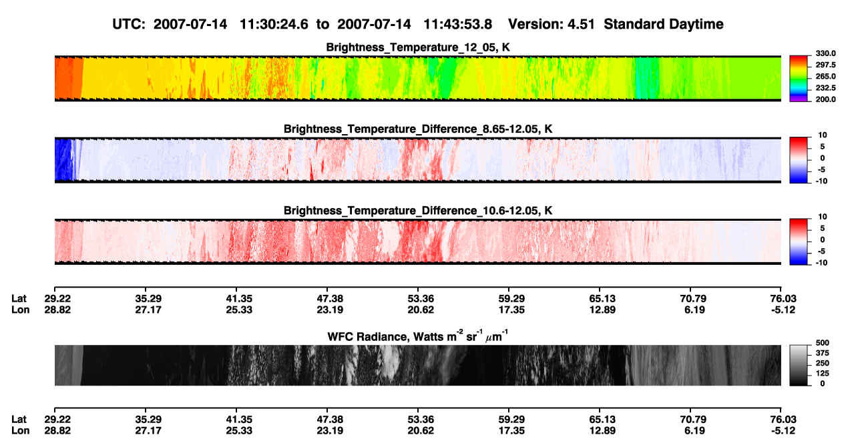This screenshot has height=445, width=868.
Task: Click the Brightness_Temperature_Difference_8.65-12.05, K title
Action: click(x=418, y=129)
